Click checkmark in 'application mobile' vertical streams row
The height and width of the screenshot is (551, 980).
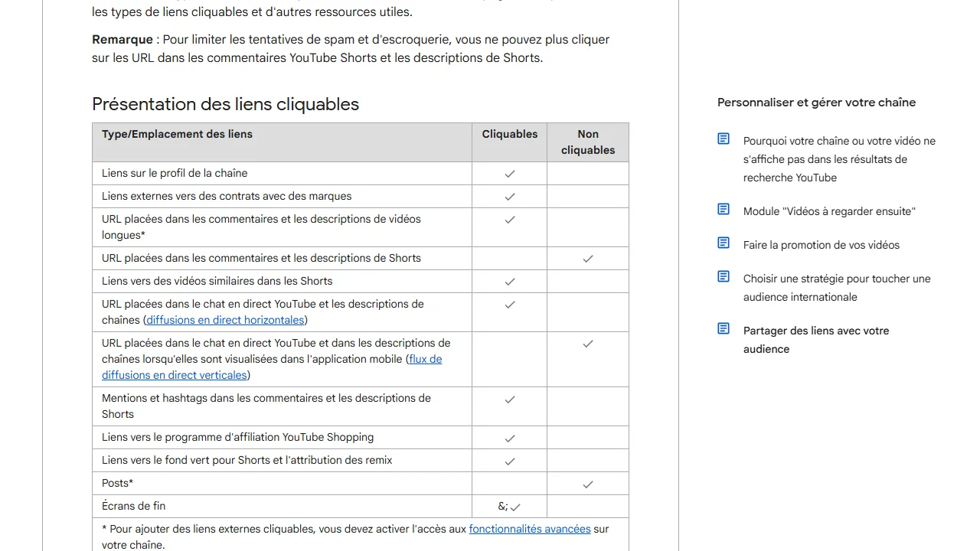[x=588, y=344]
